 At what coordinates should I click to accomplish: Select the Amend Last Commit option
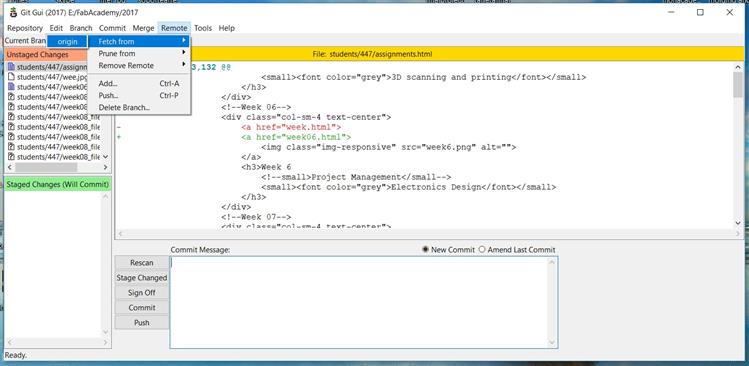click(x=482, y=249)
